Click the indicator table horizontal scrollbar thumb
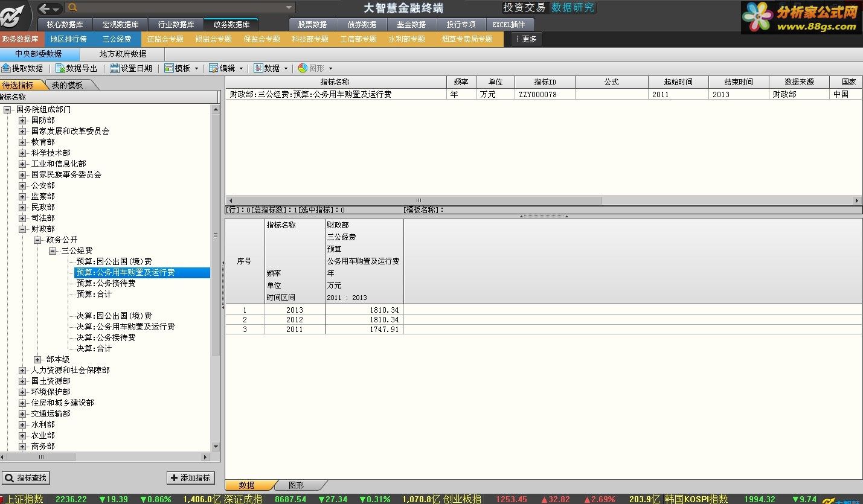The width and height of the screenshot is (863, 504). [418, 200]
